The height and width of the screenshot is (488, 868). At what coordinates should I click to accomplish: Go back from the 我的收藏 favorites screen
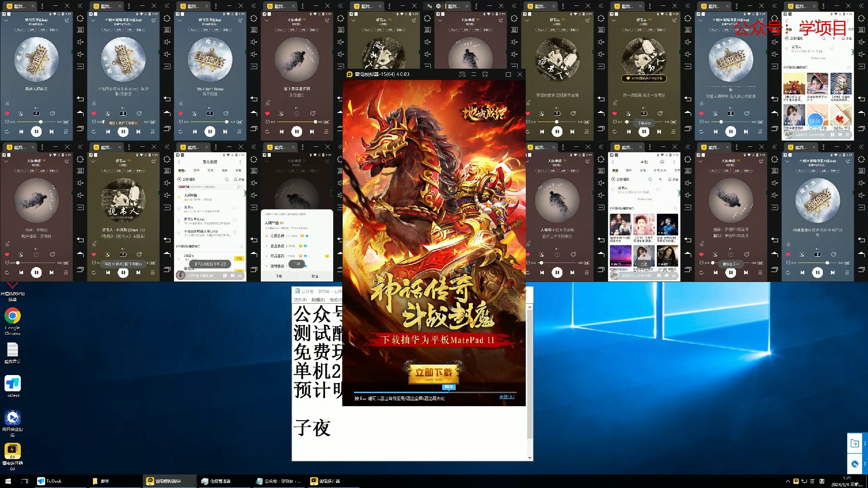click(179, 162)
